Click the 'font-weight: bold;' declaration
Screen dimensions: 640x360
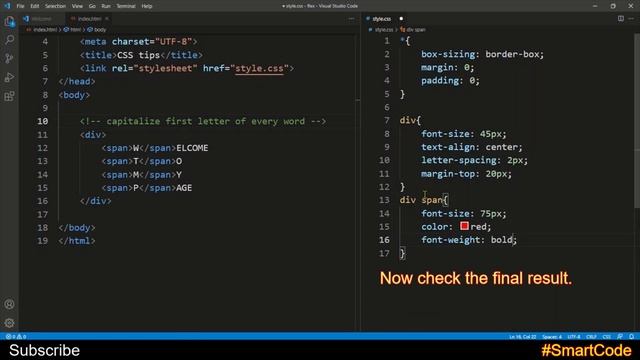pyautogui.click(x=469, y=240)
